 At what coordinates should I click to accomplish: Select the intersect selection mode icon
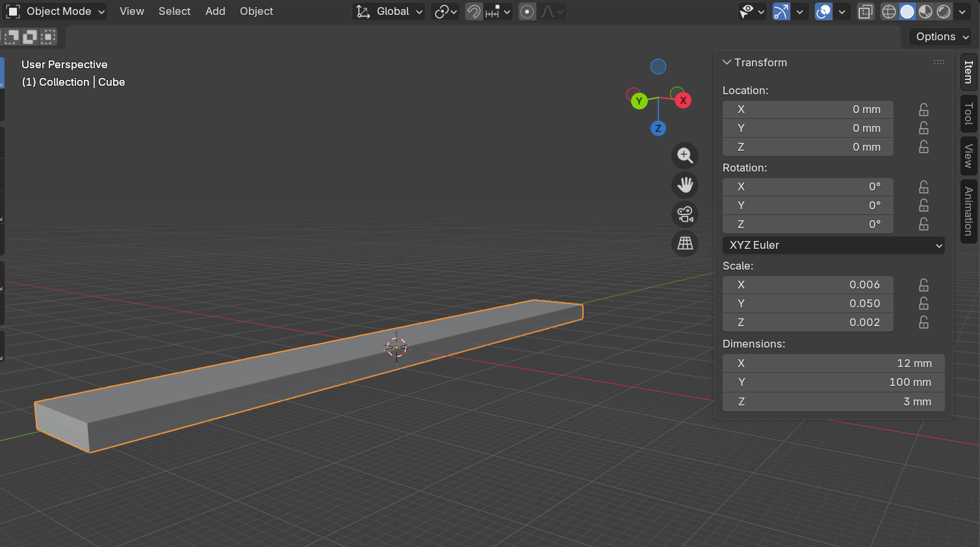point(48,37)
